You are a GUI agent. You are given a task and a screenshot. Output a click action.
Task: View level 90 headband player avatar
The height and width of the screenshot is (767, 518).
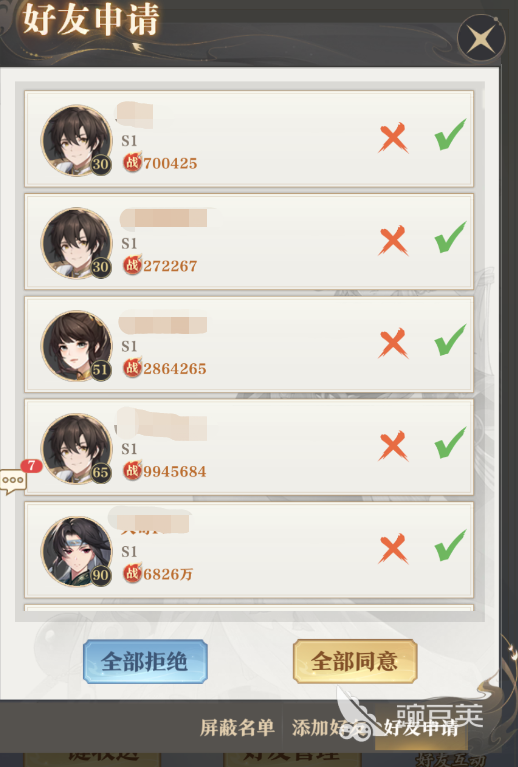77,551
